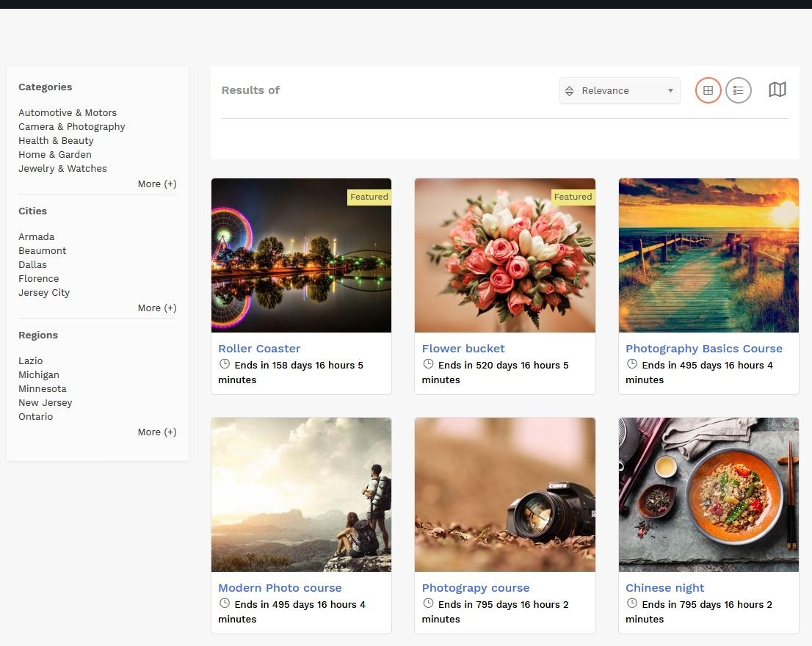Viewport: 812px width, 646px height.
Task: Click 'Ends in 158 days 16 hours 5' text
Action: click(299, 366)
